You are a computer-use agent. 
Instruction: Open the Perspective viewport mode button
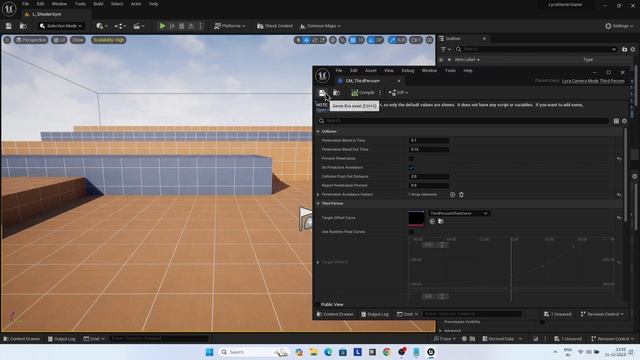coord(31,40)
